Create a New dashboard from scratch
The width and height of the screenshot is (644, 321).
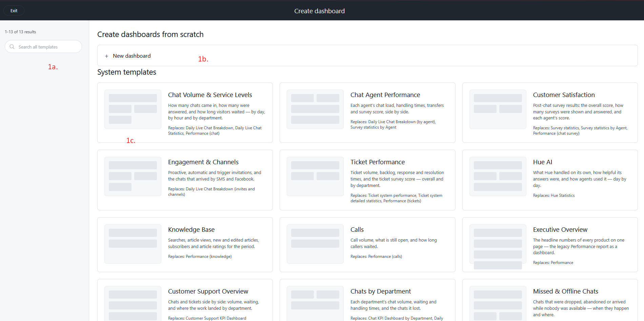coord(367,56)
